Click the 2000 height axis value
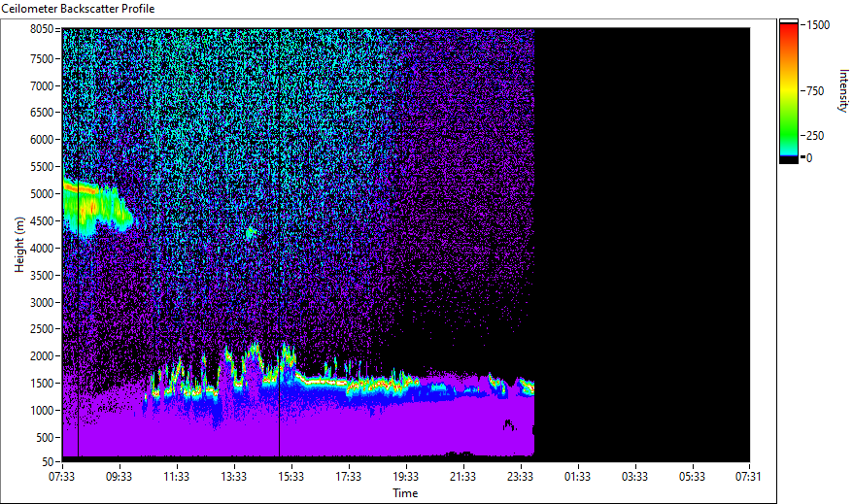 tap(42, 356)
